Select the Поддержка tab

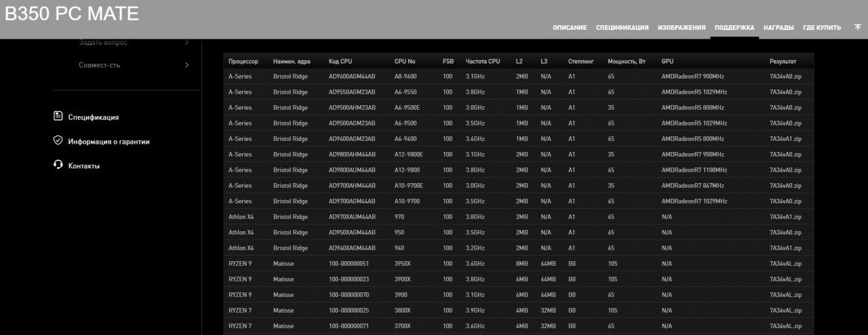tap(734, 28)
